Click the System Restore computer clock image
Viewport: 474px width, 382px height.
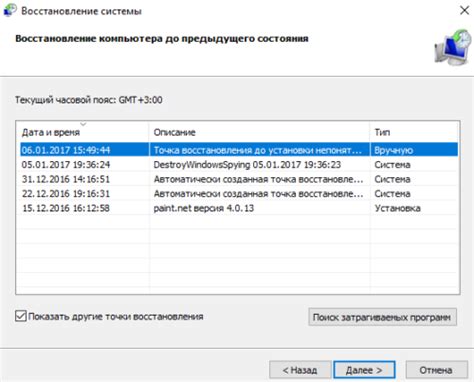453,47
